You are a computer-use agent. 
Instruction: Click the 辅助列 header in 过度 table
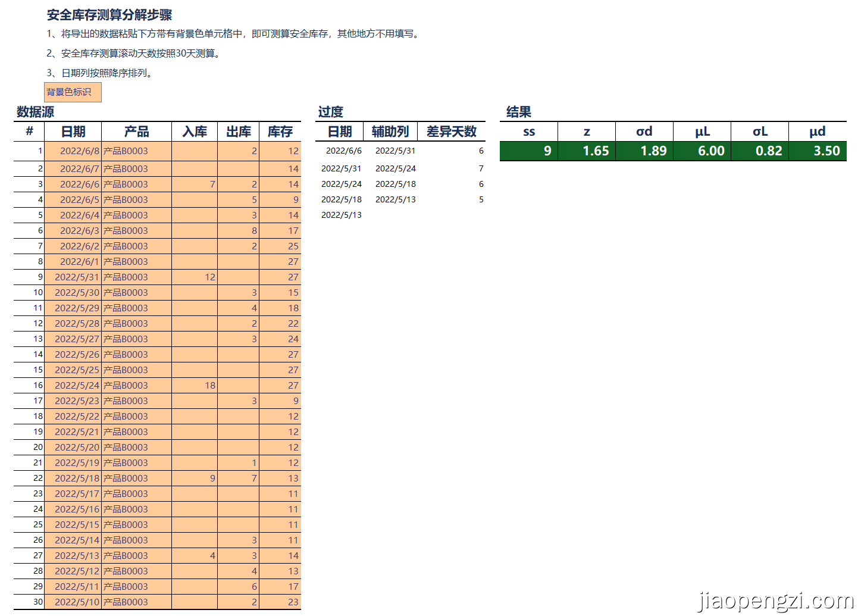click(x=390, y=132)
